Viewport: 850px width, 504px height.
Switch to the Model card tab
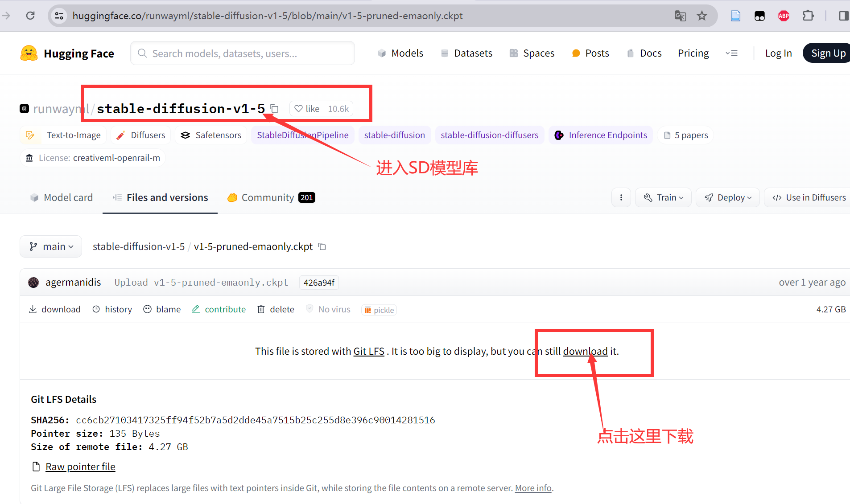point(62,197)
